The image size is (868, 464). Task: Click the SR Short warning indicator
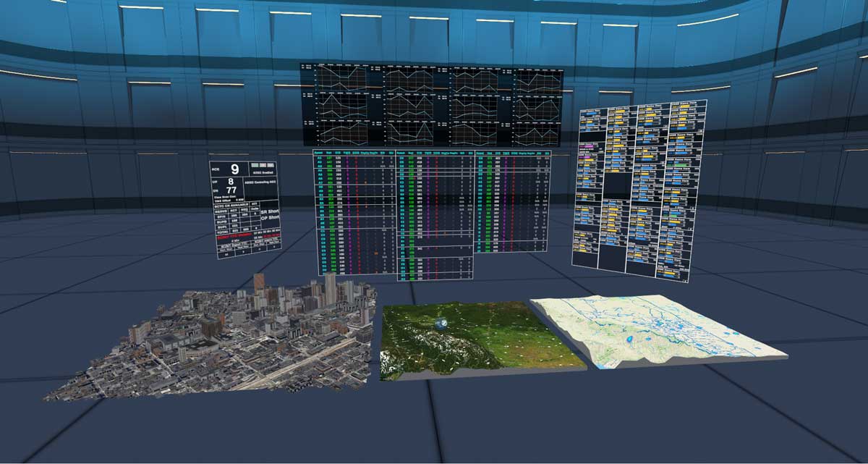[x=269, y=211]
